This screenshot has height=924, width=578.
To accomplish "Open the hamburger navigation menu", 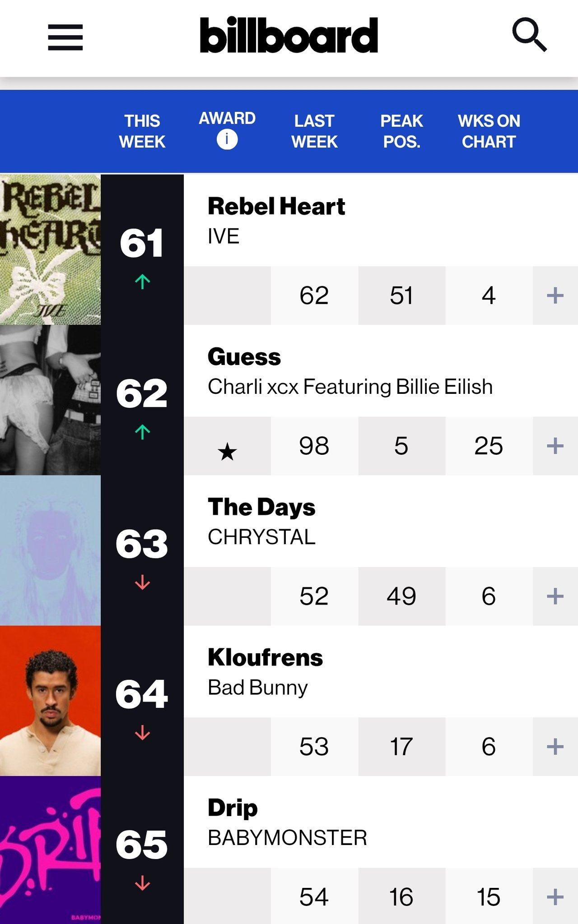I will coord(65,37).
